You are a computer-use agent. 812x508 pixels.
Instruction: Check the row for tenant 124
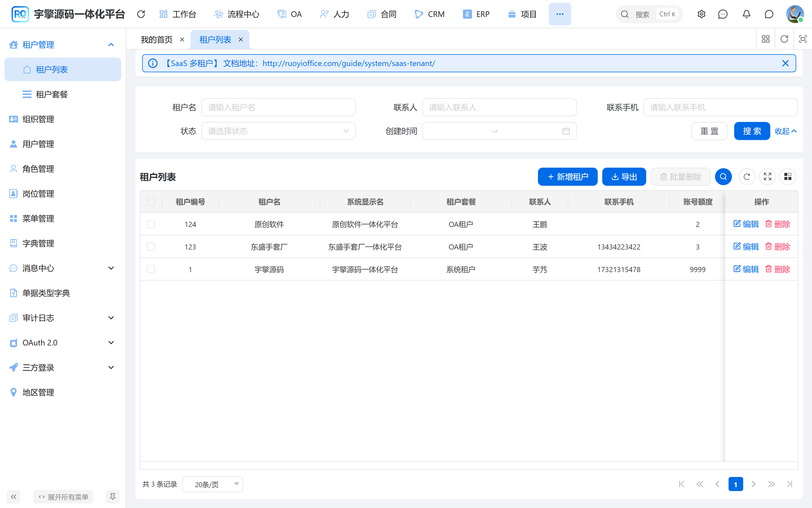151,224
